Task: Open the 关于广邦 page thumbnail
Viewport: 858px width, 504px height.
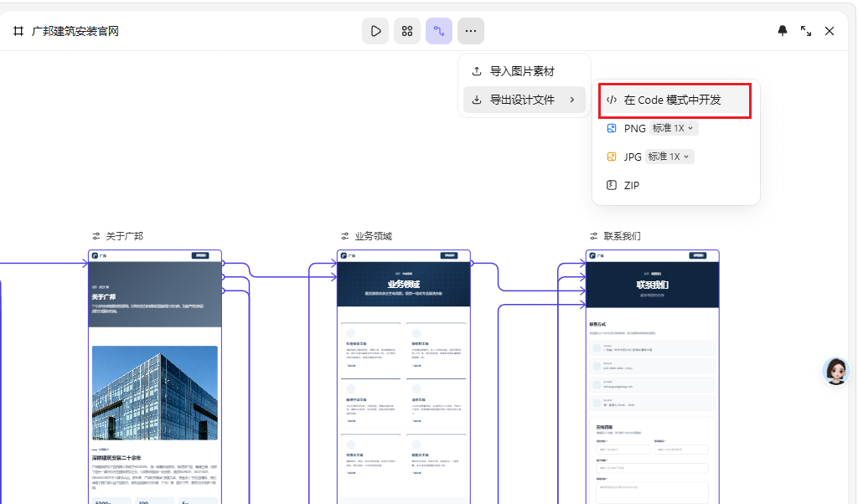Action: pyautogui.click(x=155, y=377)
